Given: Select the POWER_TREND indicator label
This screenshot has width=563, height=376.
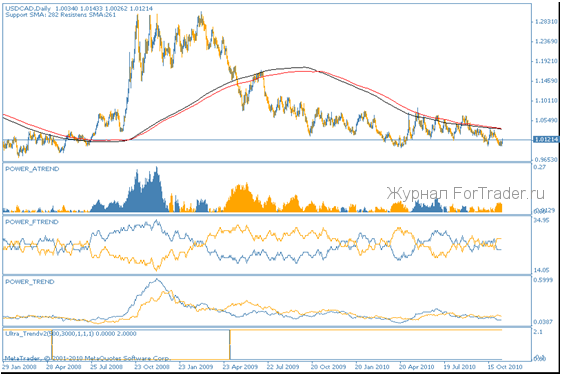Looking at the screenshot, I should tap(30, 282).
